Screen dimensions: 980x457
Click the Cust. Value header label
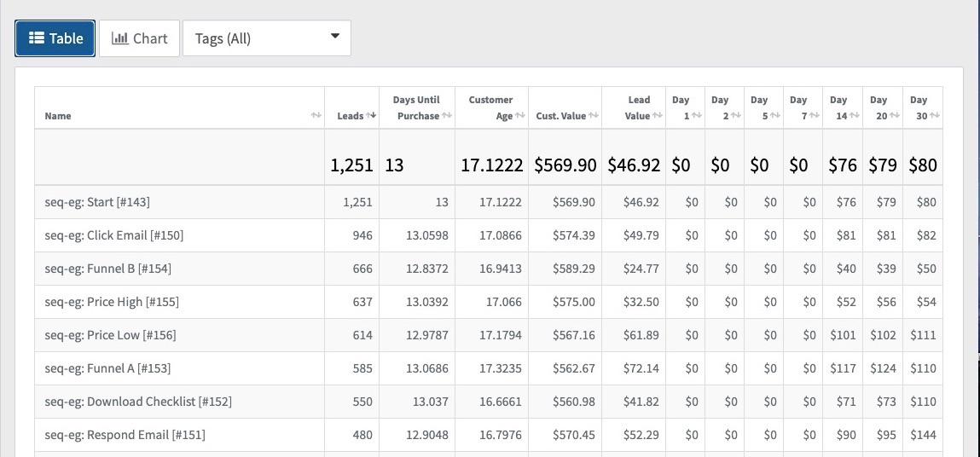tap(561, 116)
